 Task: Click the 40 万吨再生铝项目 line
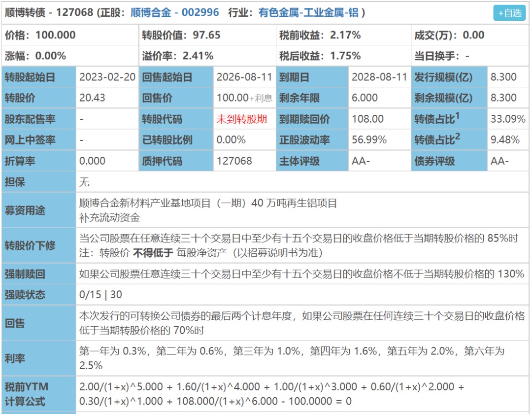coord(208,203)
